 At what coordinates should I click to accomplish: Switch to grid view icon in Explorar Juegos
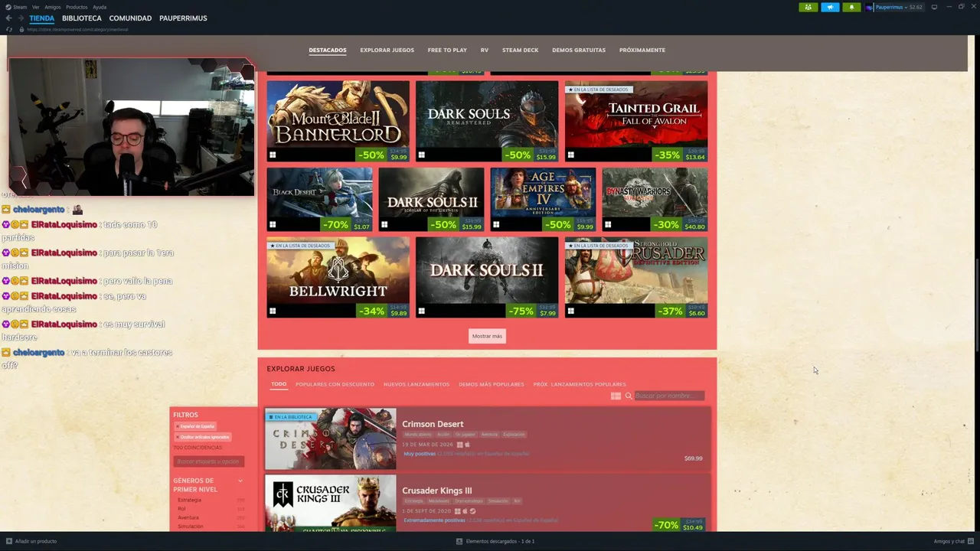(x=616, y=396)
